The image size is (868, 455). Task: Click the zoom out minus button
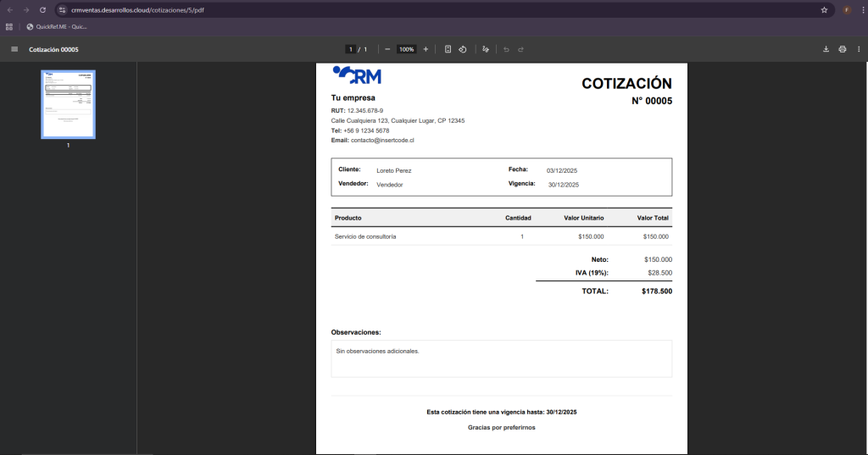[x=387, y=49]
